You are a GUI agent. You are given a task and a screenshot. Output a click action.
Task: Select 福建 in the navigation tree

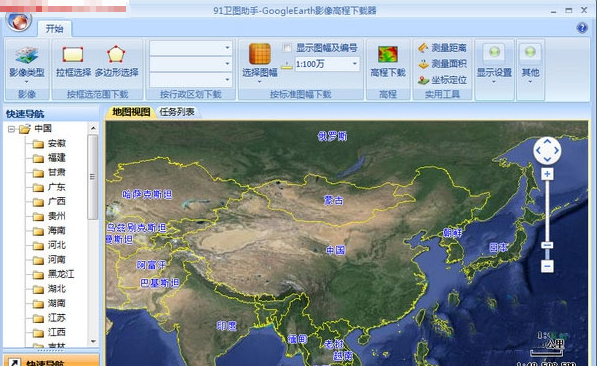coord(57,158)
